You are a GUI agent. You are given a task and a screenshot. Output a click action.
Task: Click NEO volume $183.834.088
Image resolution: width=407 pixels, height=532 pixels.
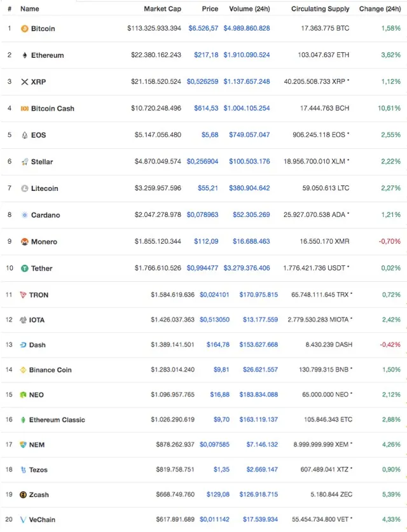click(259, 395)
